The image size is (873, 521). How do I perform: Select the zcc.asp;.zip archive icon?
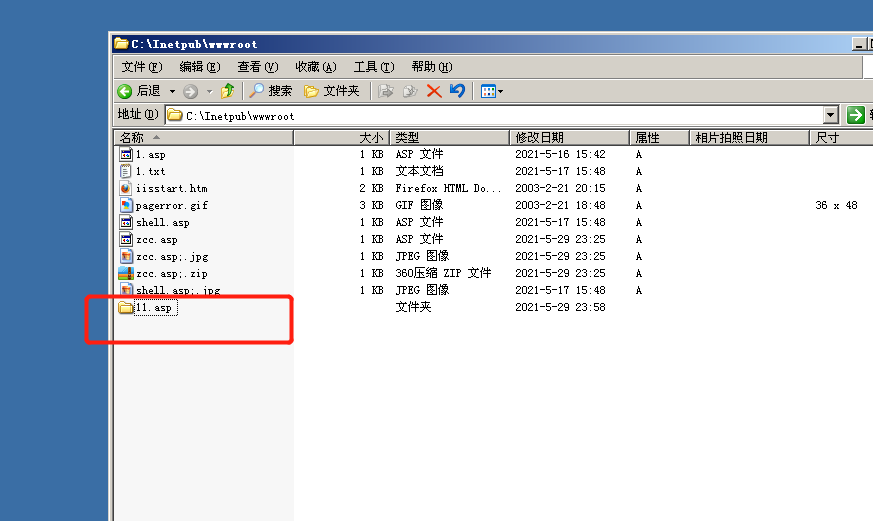(x=126, y=273)
